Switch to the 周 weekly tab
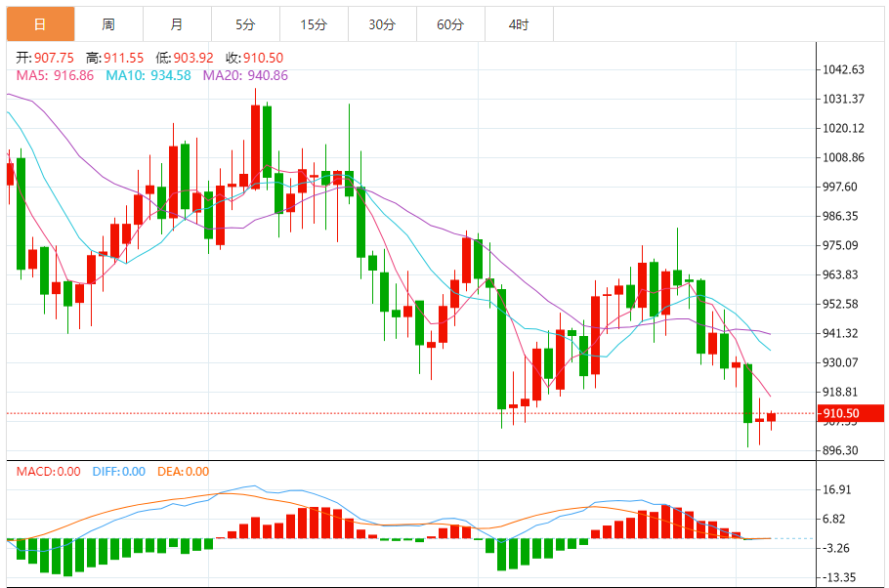The width and height of the screenshot is (889, 588). pyautogui.click(x=108, y=24)
